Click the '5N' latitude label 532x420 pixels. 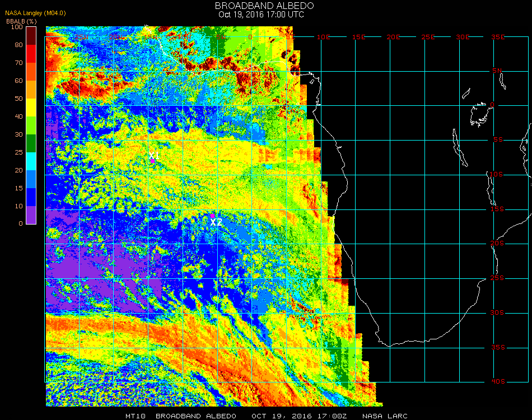497,71
